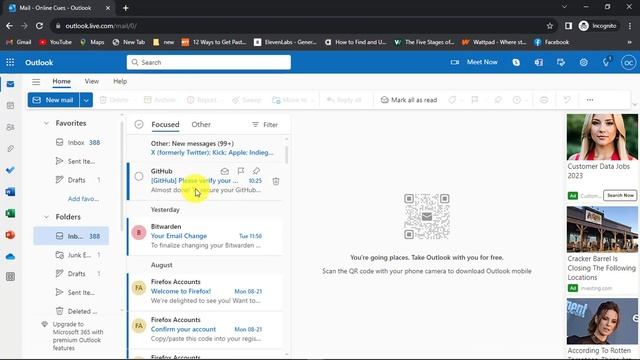Open the People icon in left rail
Image resolution: width=640 pixels, height=360 pixels.
point(11,127)
